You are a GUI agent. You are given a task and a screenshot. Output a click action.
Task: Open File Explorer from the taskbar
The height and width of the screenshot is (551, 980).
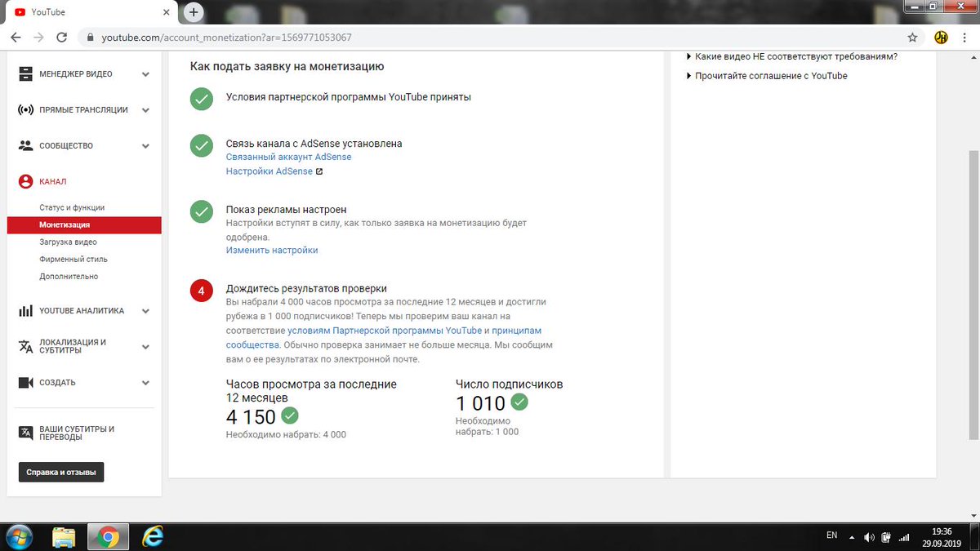click(65, 537)
